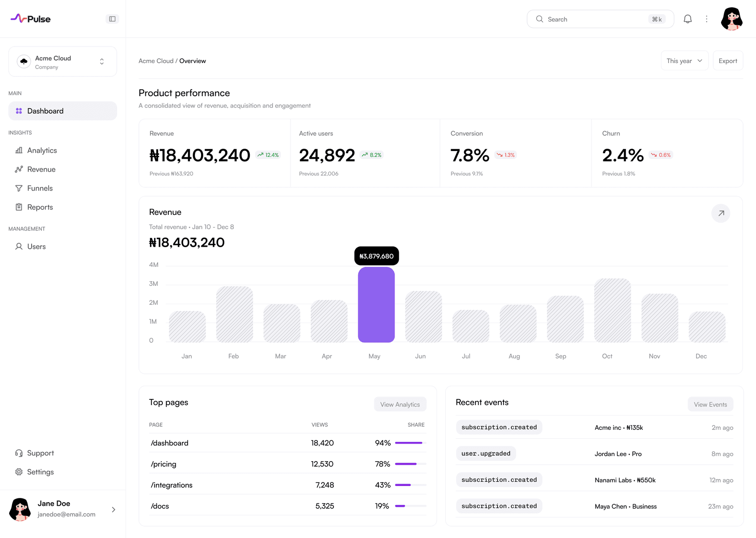This screenshot has height=538, width=756.
Task: Click the Conversion 1.3% trend badge
Action: coord(505,155)
